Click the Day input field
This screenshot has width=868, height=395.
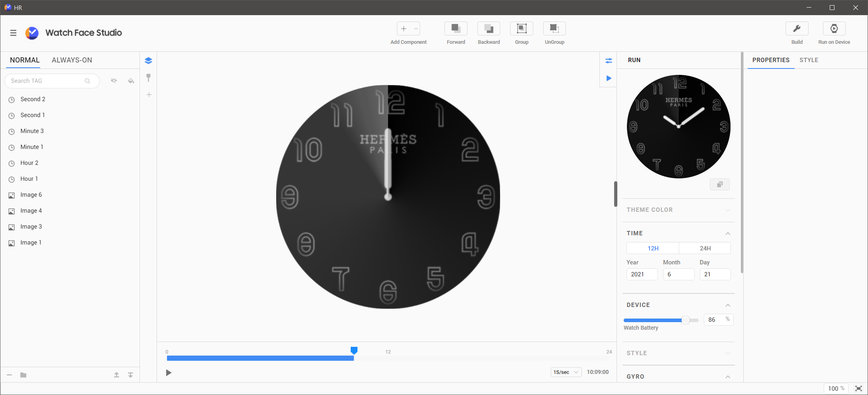pos(715,274)
